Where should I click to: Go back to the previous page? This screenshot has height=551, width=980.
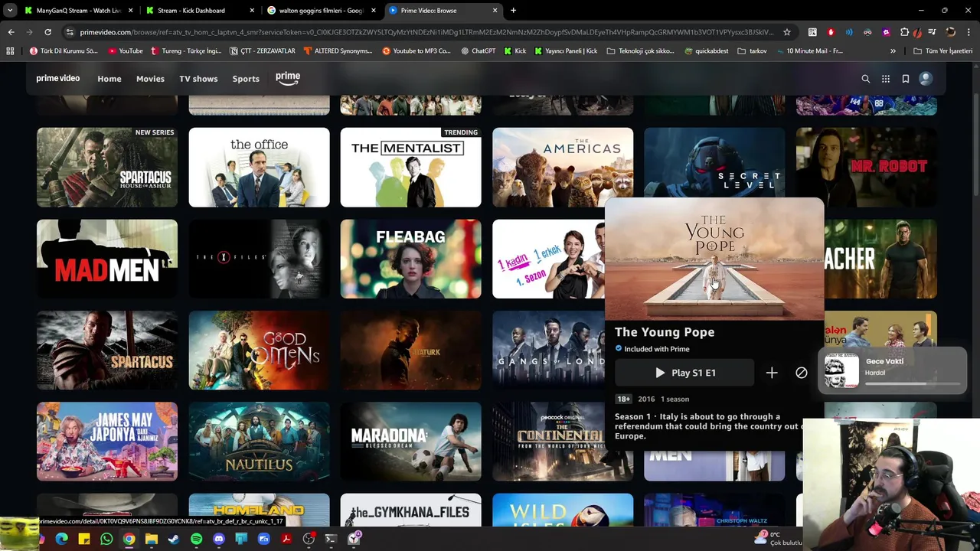point(11,32)
